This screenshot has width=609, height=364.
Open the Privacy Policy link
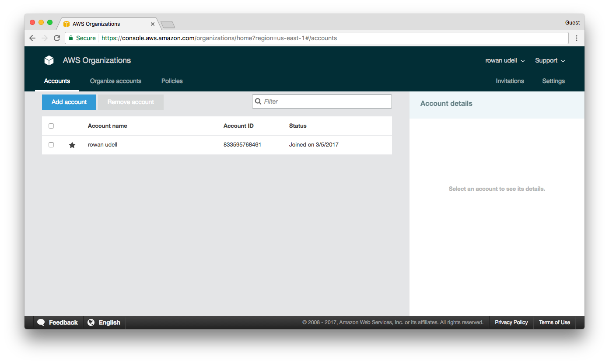click(511, 322)
